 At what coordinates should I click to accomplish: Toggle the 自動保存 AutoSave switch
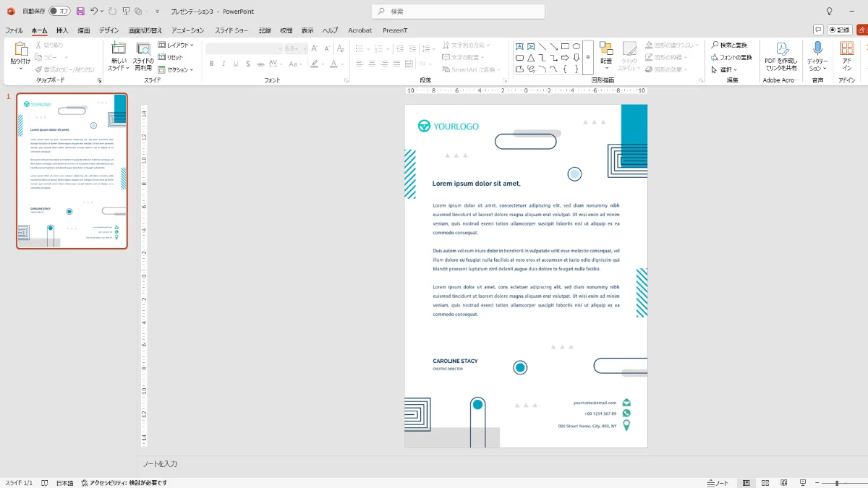[59, 12]
